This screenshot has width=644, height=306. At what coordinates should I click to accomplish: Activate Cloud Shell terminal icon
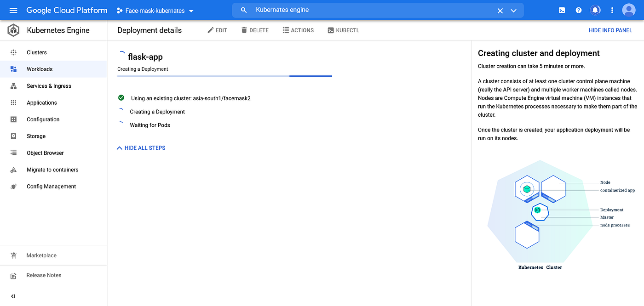pos(562,10)
